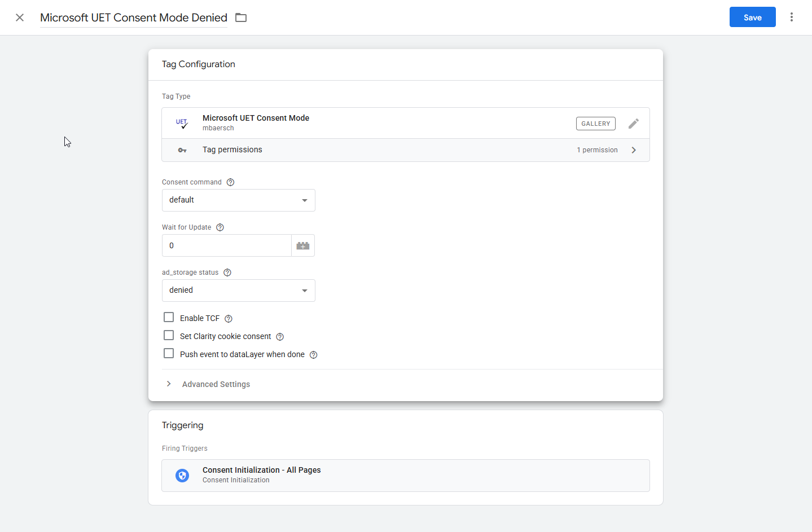Click the 'mbaersch' author text
812x532 pixels.
(218, 128)
